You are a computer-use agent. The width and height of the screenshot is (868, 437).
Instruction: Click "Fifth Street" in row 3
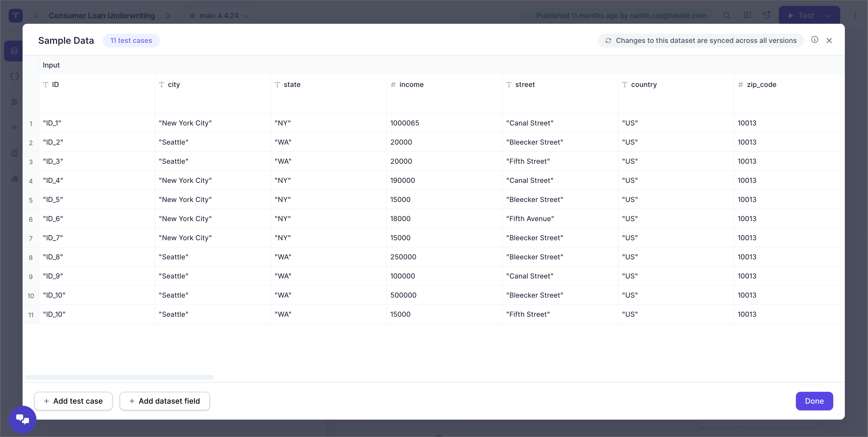pyautogui.click(x=560, y=161)
